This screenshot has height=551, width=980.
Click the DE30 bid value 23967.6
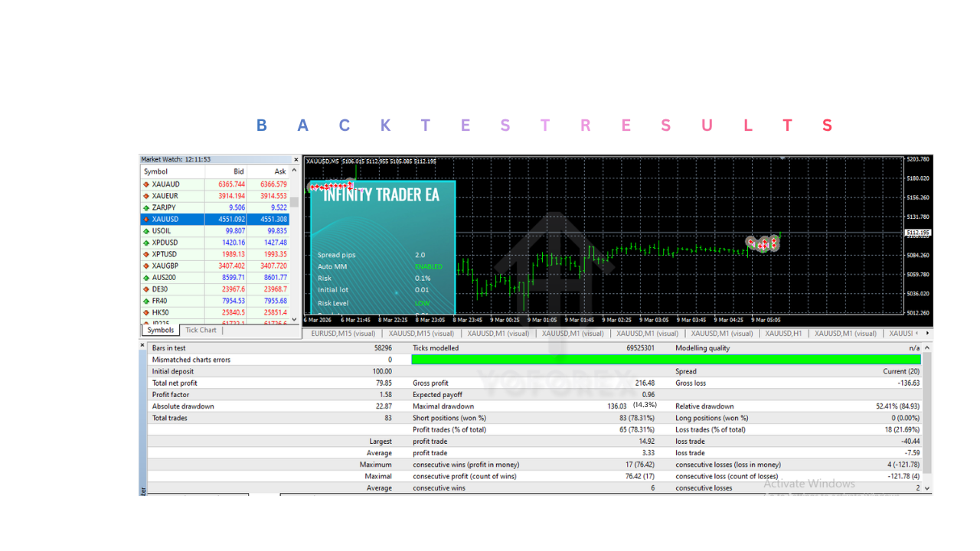point(234,289)
